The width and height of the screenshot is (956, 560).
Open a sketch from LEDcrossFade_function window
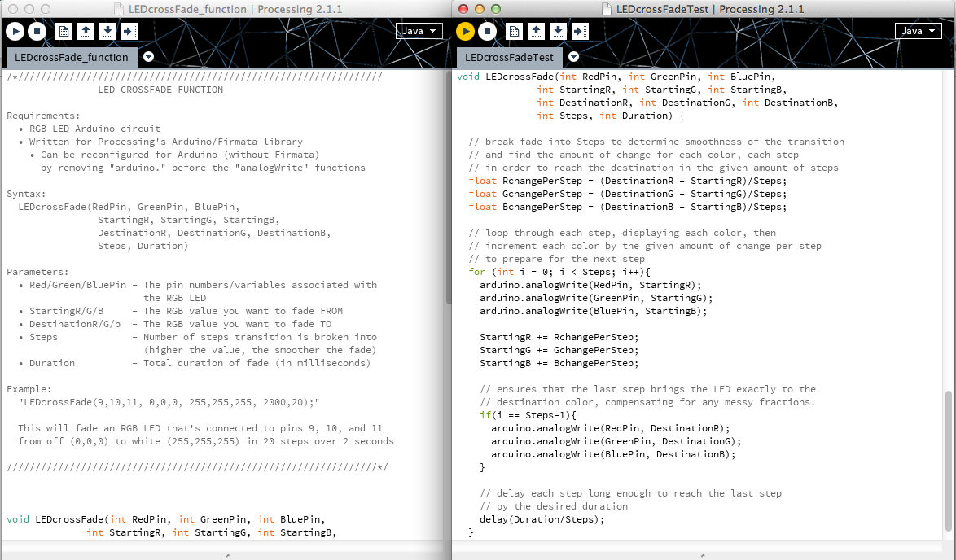click(86, 31)
